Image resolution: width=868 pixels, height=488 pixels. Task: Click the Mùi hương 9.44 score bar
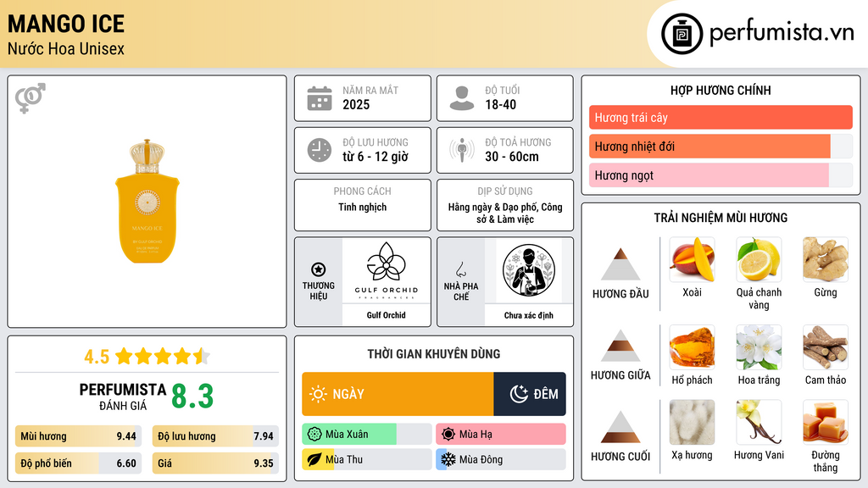[x=79, y=436]
